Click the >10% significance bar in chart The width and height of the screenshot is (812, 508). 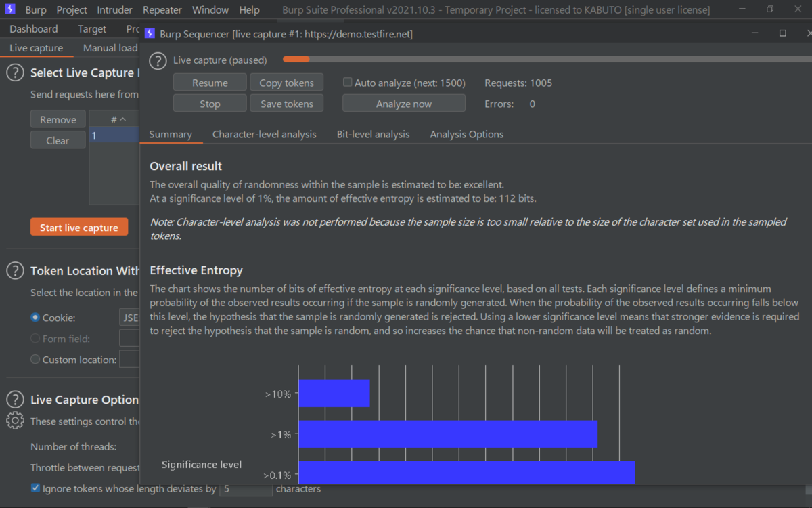tap(334, 394)
